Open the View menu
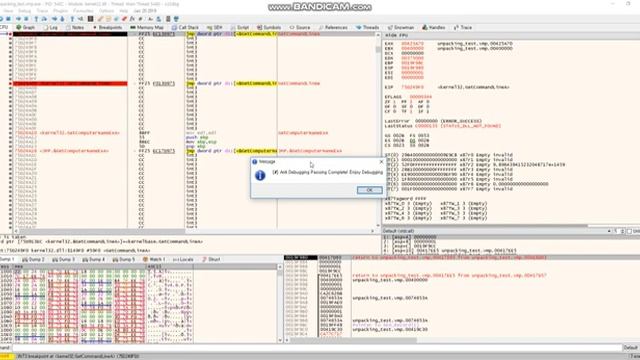 (x=8, y=11)
